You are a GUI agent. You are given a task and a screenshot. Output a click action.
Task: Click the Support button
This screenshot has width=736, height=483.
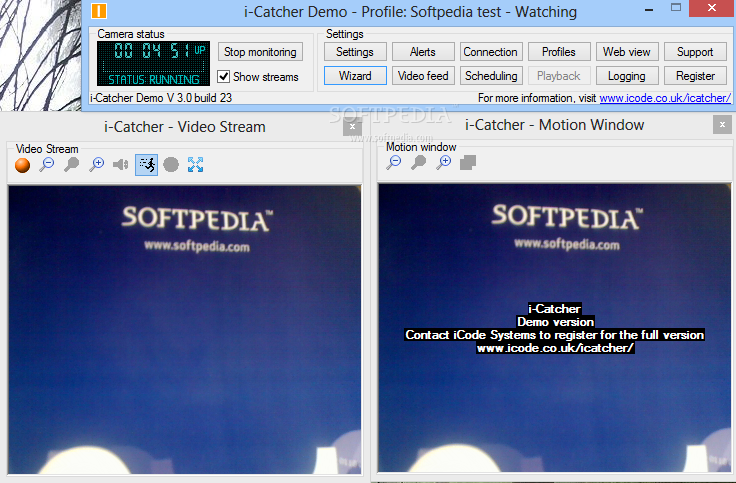[x=695, y=52]
